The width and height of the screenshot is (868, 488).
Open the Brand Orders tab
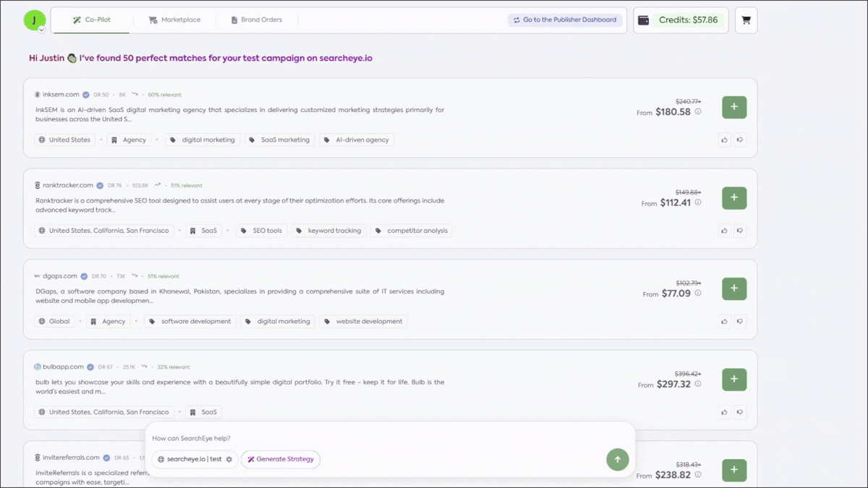[257, 20]
